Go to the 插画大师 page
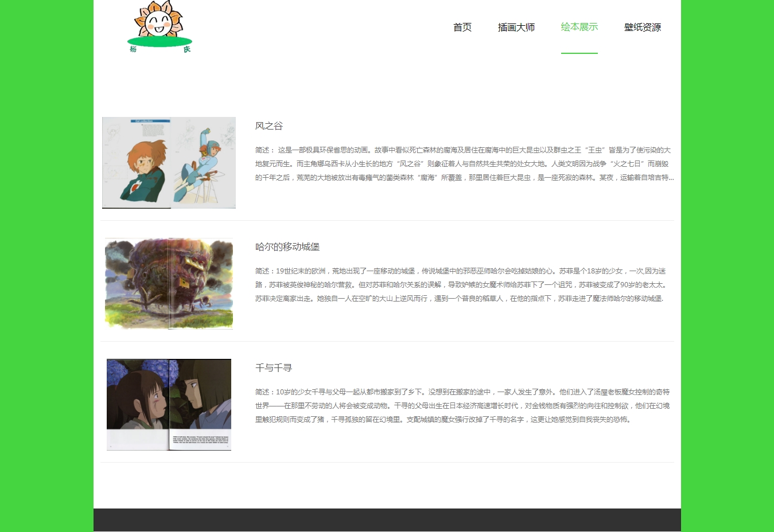This screenshot has width=774, height=532. pos(516,27)
